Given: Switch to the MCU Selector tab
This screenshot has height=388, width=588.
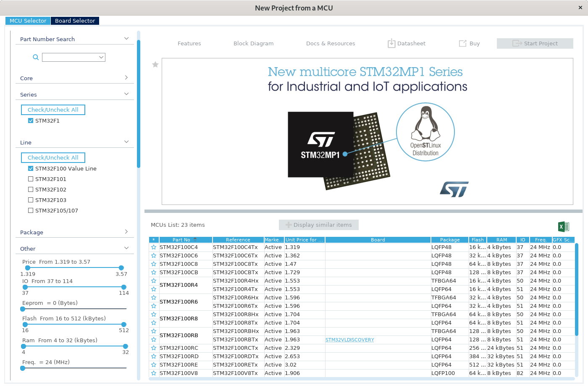Looking at the screenshot, I should pyautogui.click(x=28, y=21).
